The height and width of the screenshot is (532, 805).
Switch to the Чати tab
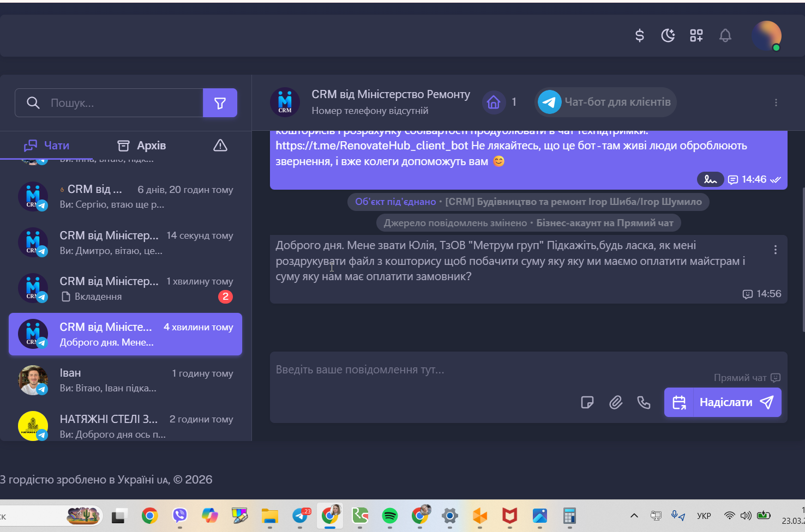pos(46,146)
